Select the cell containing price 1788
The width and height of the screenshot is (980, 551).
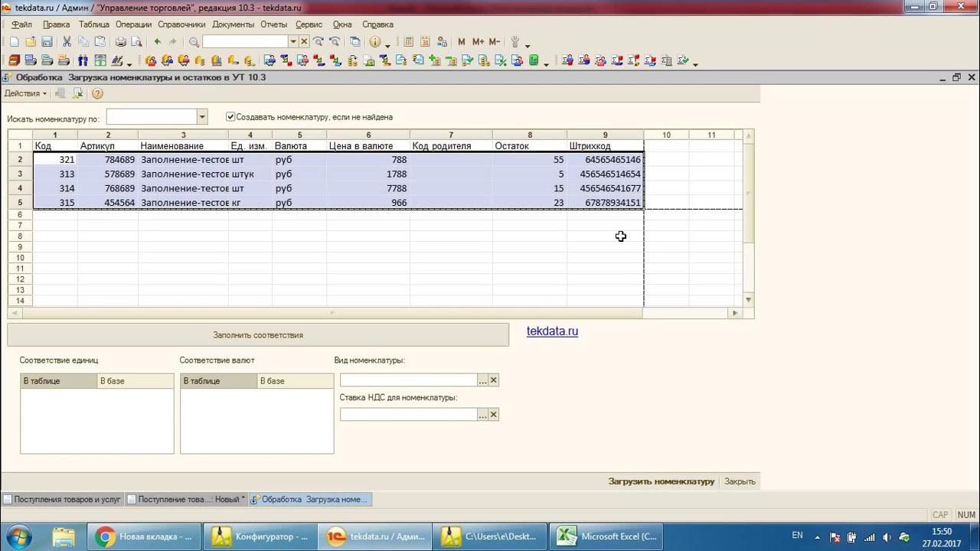click(x=368, y=174)
